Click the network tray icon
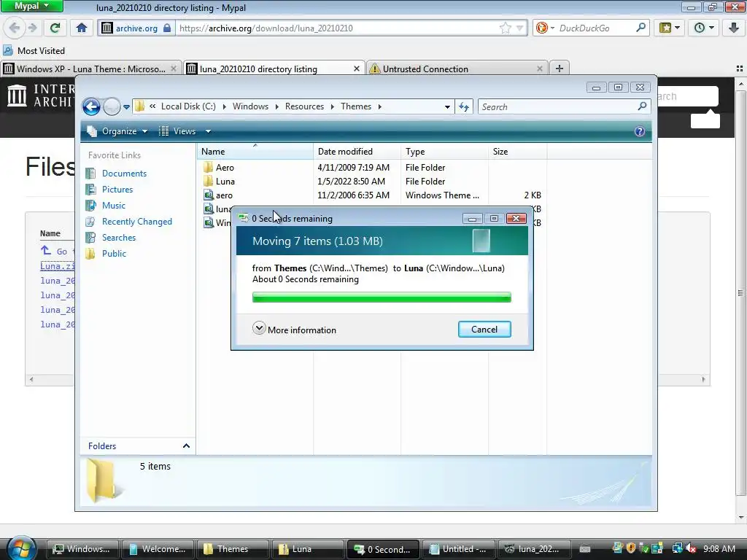 click(x=678, y=548)
